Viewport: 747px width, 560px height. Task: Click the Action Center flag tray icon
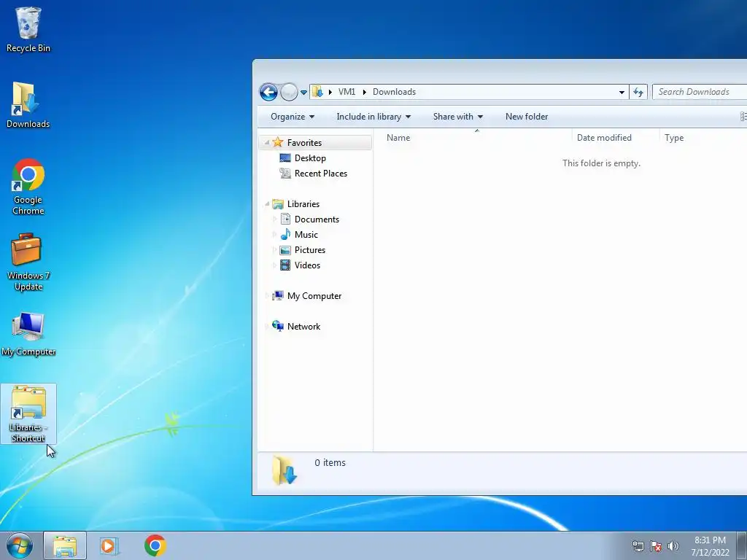coord(656,546)
